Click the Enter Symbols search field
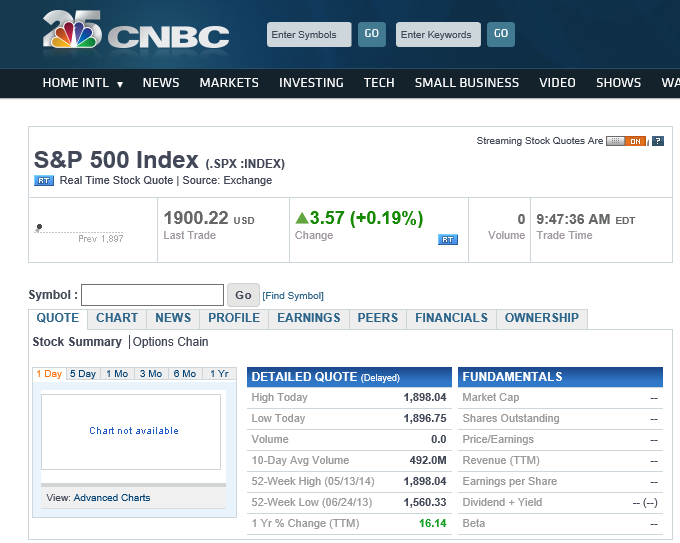This screenshot has width=680, height=543. (x=309, y=35)
